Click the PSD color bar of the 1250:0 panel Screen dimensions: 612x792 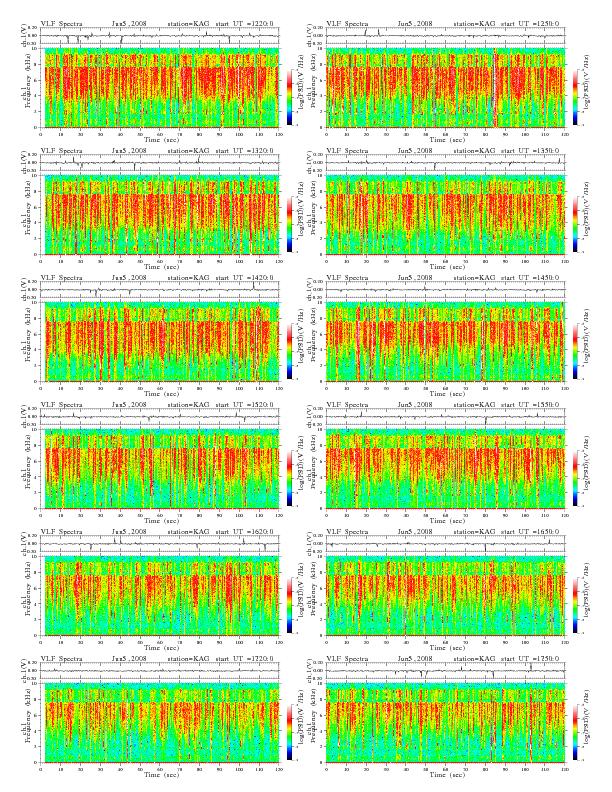pyautogui.click(x=575, y=97)
